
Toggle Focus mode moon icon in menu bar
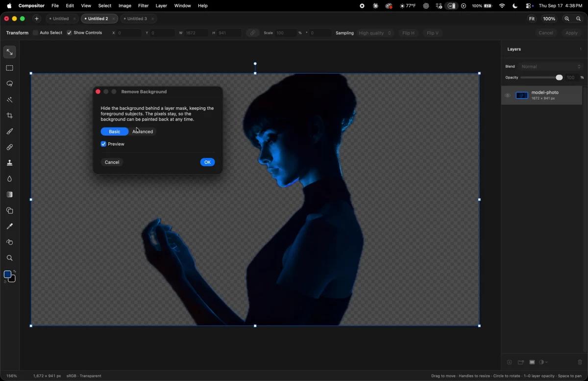point(515,6)
